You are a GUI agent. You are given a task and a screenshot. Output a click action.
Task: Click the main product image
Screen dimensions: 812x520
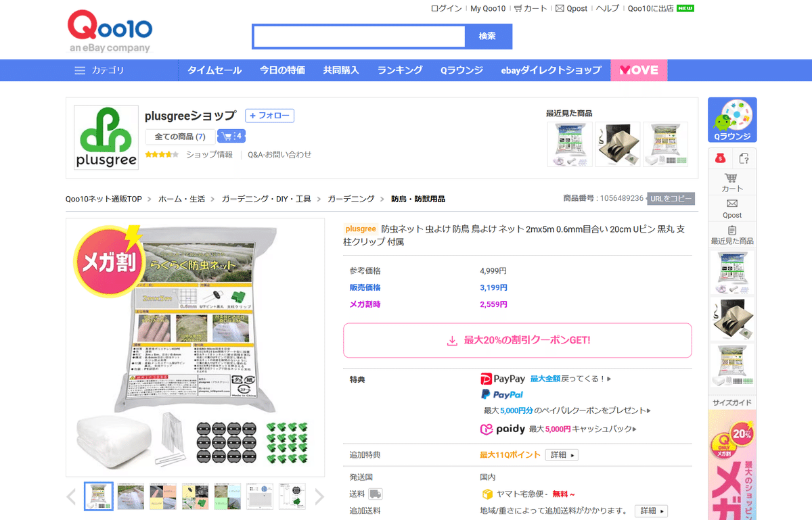point(196,348)
